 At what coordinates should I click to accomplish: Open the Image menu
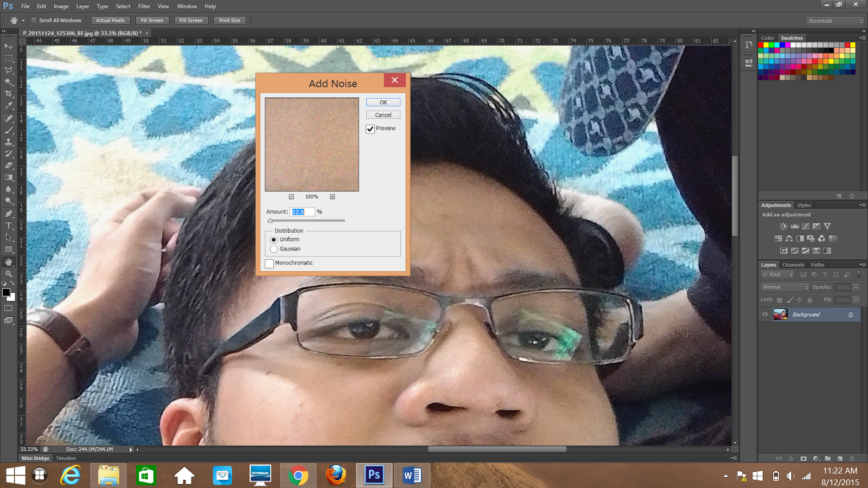[61, 7]
